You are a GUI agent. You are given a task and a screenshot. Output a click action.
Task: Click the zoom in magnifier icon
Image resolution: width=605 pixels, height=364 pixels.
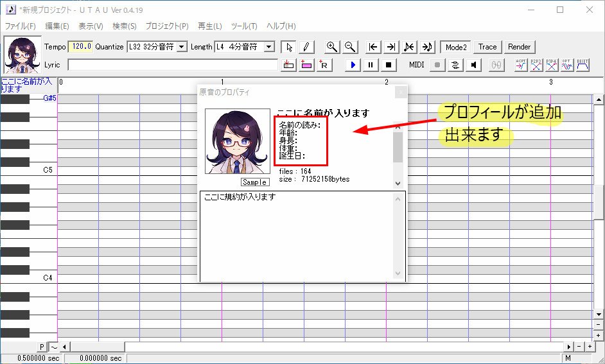click(332, 47)
